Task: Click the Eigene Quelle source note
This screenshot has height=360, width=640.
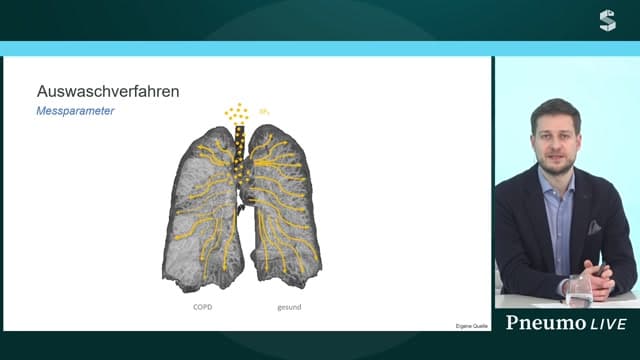Action: 471,326
